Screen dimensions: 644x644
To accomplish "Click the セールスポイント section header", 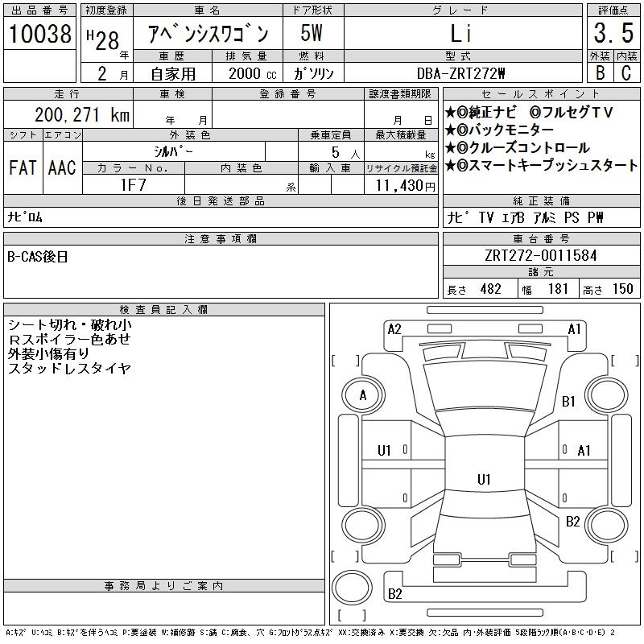I will pyautogui.click(x=541, y=93).
